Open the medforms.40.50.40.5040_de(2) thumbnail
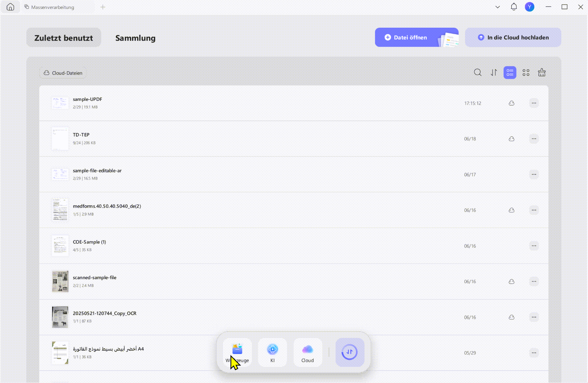 point(60,210)
